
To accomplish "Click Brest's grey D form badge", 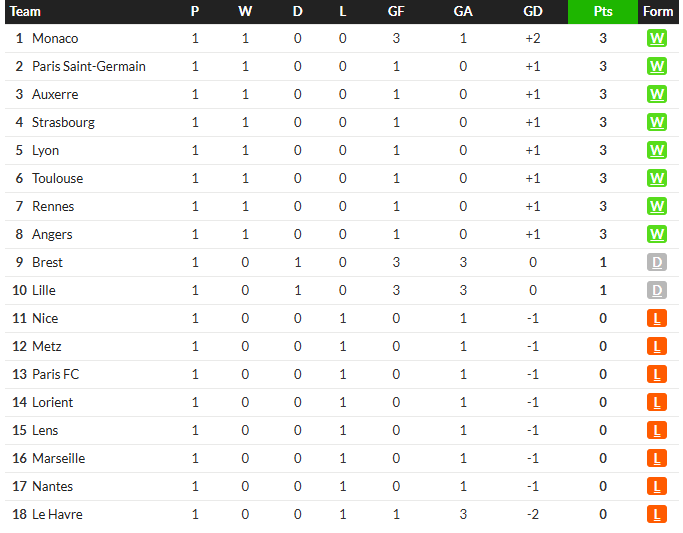I will (x=656, y=262).
